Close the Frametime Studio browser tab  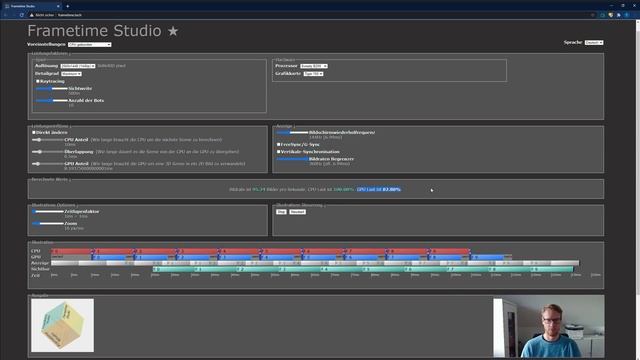point(58,6)
